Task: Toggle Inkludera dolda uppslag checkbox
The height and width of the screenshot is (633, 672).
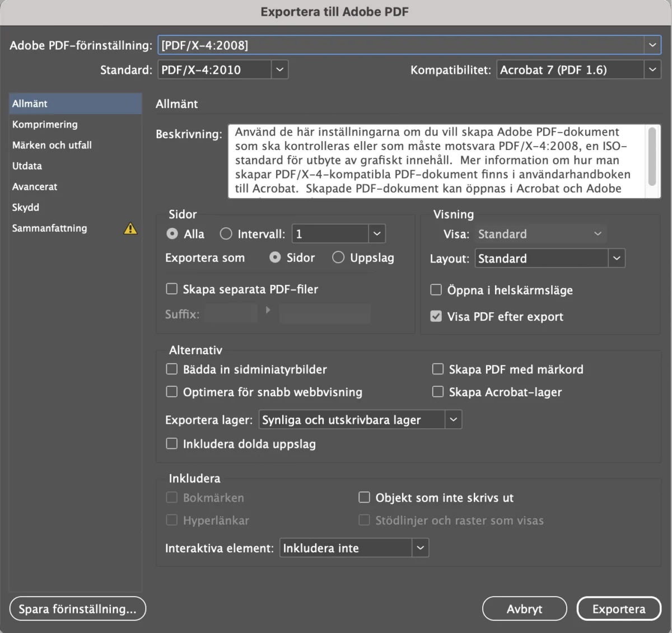Action: pos(172,444)
